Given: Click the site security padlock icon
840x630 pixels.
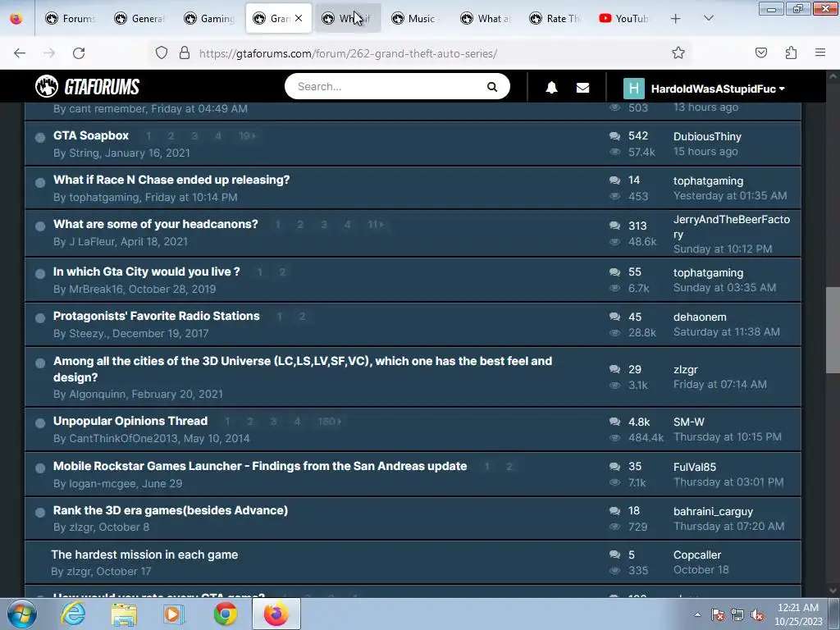Looking at the screenshot, I should [185, 53].
